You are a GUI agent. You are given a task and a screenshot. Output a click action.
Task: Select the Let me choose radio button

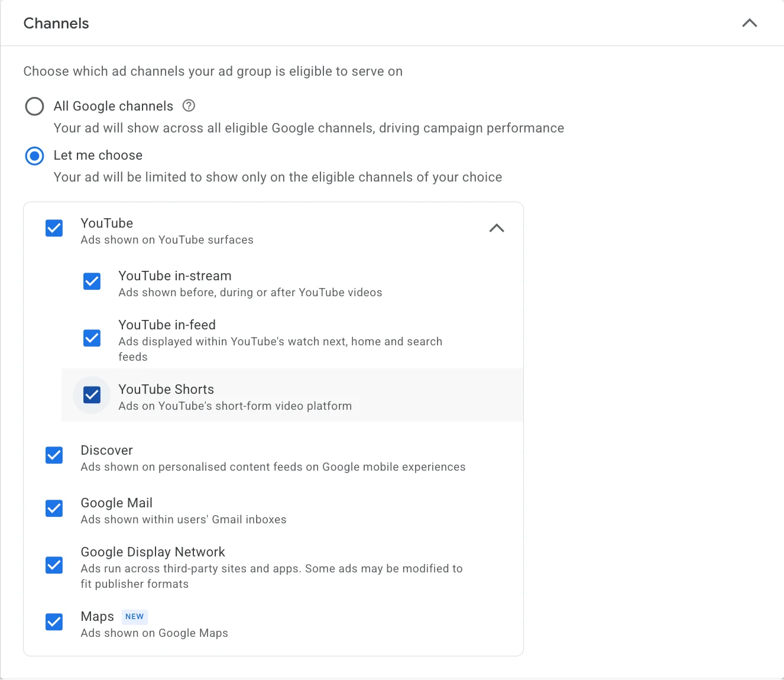[x=34, y=156]
